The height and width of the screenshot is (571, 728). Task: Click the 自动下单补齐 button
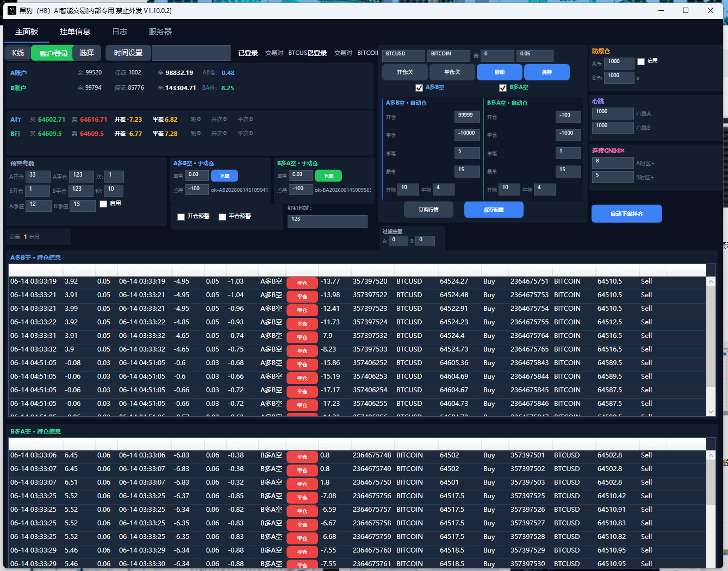(627, 214)
